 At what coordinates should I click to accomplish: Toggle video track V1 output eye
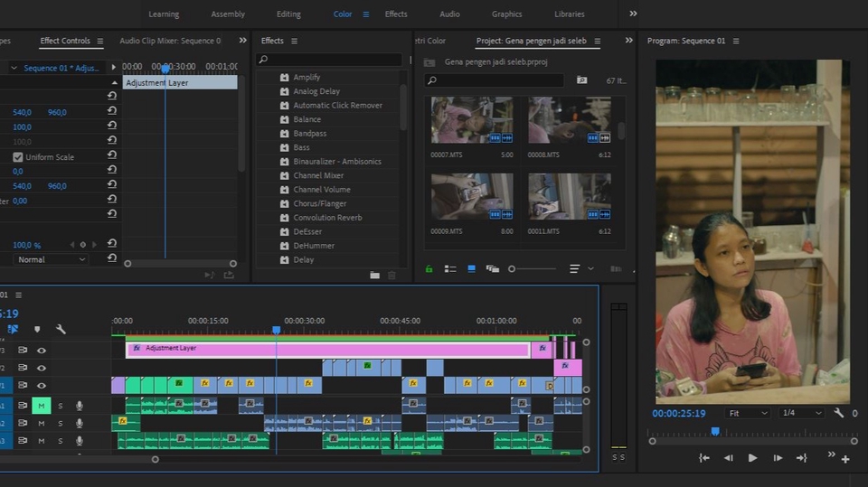point(42,386)
